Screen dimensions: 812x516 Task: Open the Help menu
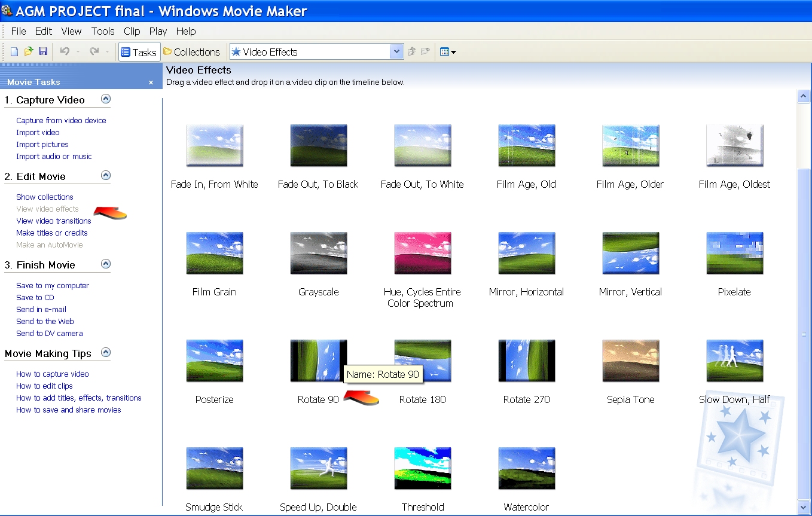pyautogui.click(x=186, y=31)
